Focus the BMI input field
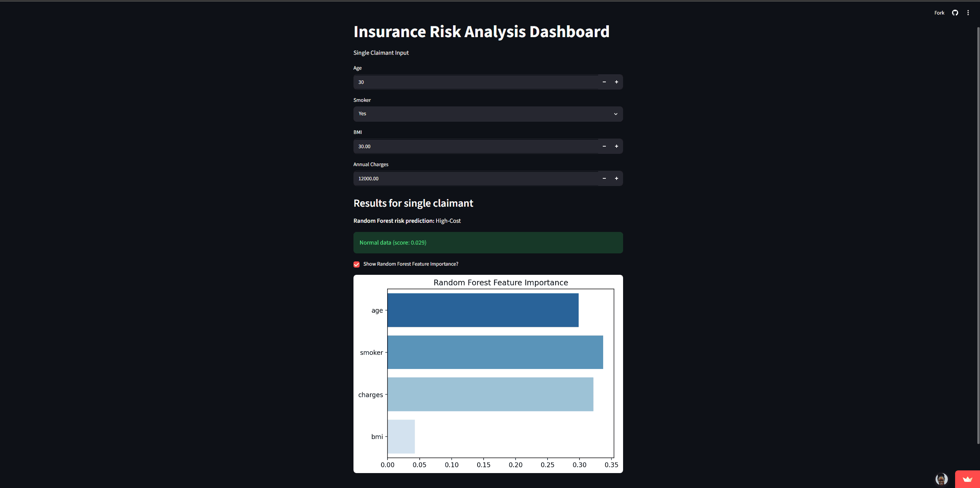This screenshot has width=980, height=488. [476, 146]
